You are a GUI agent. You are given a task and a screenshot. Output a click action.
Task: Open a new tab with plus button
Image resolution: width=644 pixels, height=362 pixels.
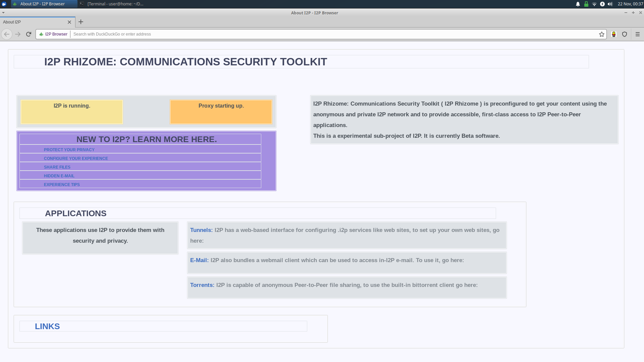[81, 22]
